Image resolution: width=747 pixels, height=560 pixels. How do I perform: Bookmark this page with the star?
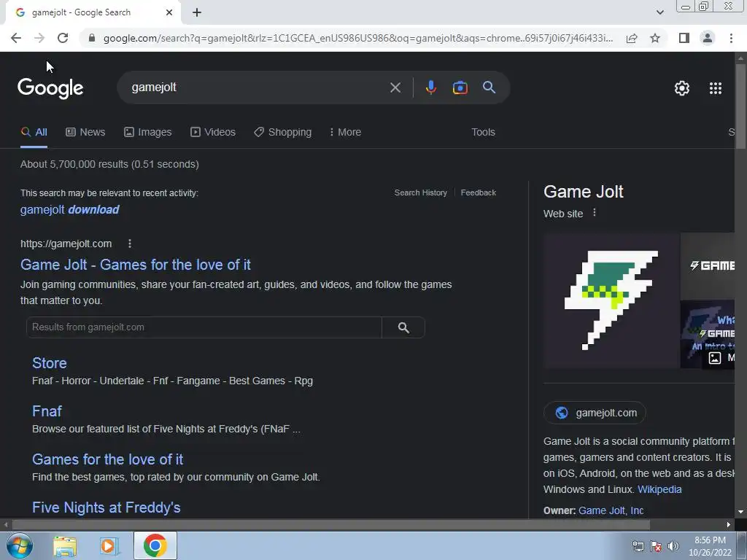[655, 38]
